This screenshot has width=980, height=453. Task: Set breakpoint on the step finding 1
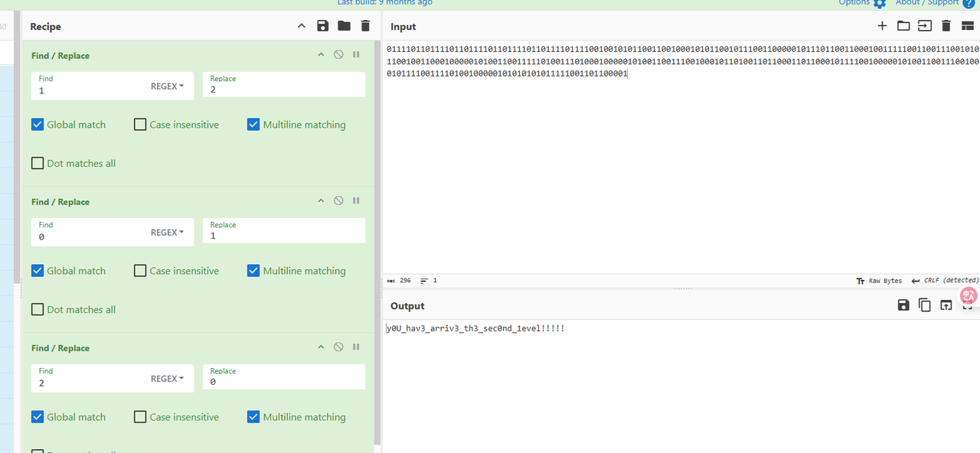[x=356, y=55]
